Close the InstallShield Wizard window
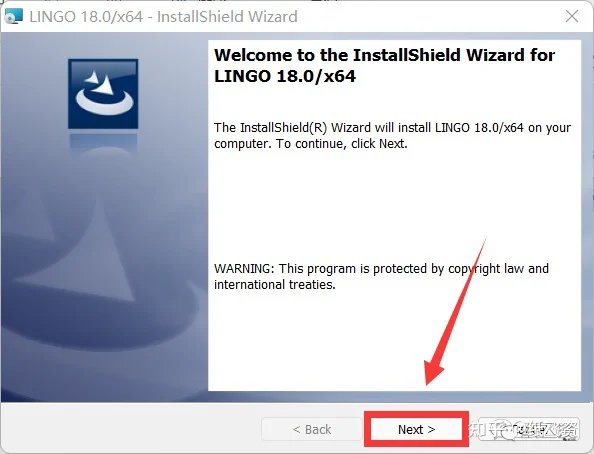594x454 pixels. tap(572, 16)
